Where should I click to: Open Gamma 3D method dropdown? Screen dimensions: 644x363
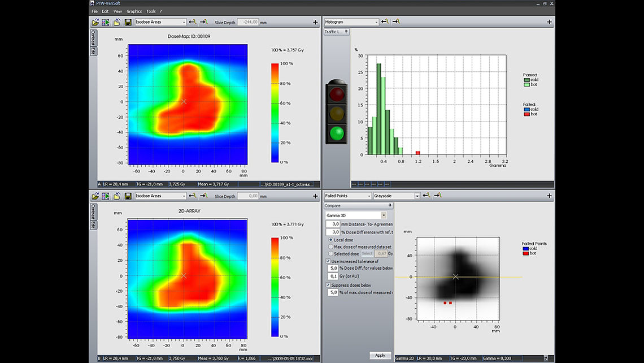pyautogui.click(x=384, y=215)
